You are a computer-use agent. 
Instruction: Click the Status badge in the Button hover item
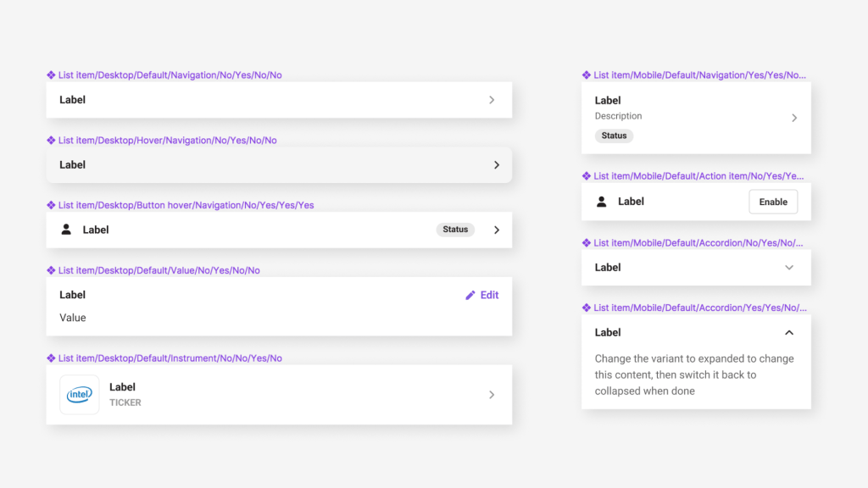tap(455, 230)
